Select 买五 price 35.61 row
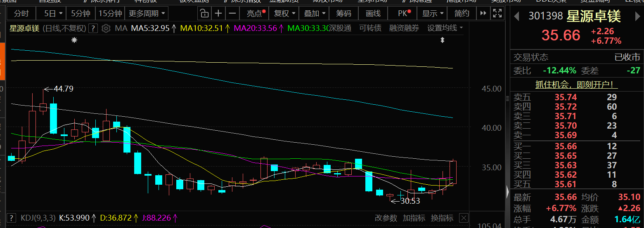Image resolution: width=644 pixels, height=228 pixels. [x=577, y=184]
